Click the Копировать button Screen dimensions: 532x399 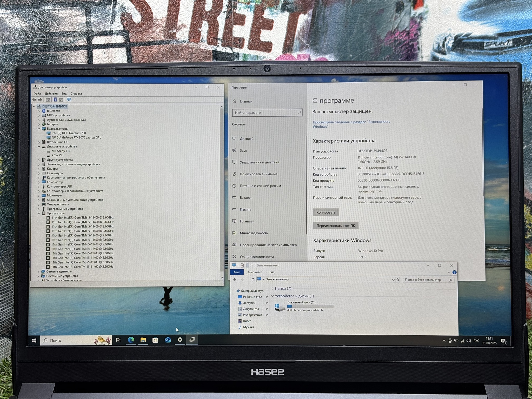coord(326,212)
